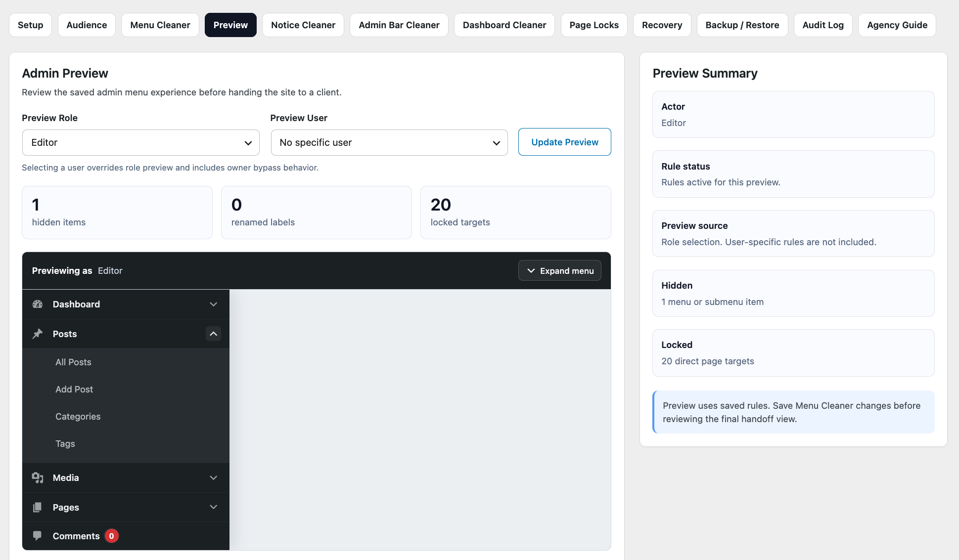Screen dimensions: 959x560
Task: Go to the Page Locks tab
Action: click(594, 25)
